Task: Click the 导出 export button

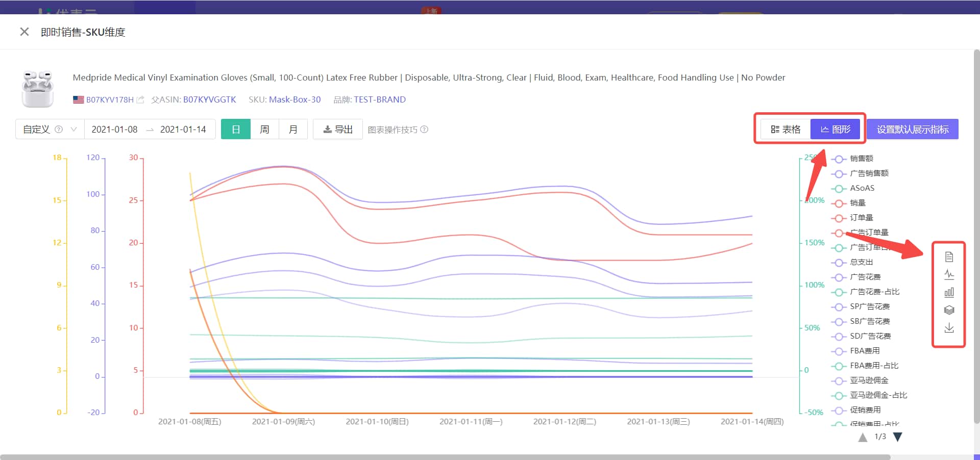Action: point(338,130)
